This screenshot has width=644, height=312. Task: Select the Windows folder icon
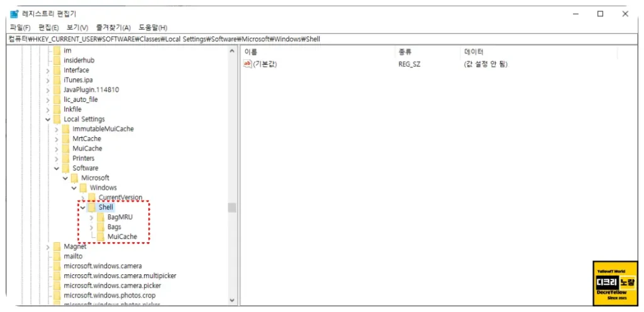(x=83, y=188)
